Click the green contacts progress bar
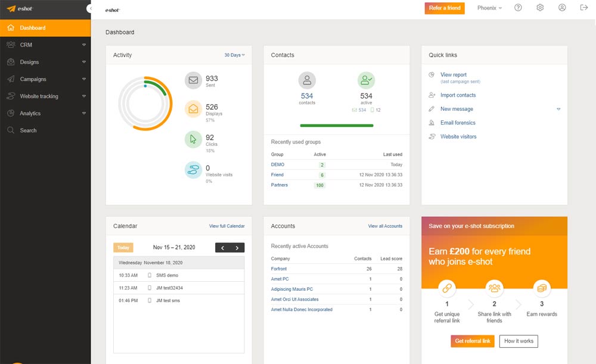Image resolution: width=596 pixels, height=364 pixels. point(336,126)
